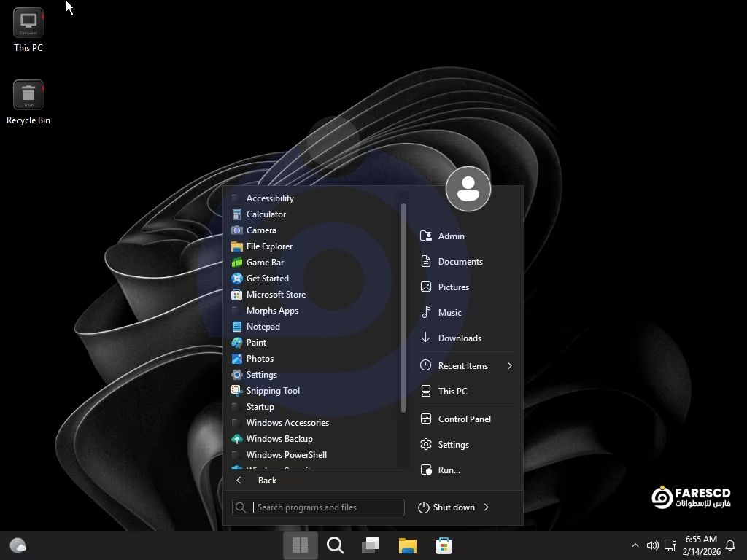Open the volume control in system tray
This screenshot has height=560, width=747.
[x=652, y=545]
